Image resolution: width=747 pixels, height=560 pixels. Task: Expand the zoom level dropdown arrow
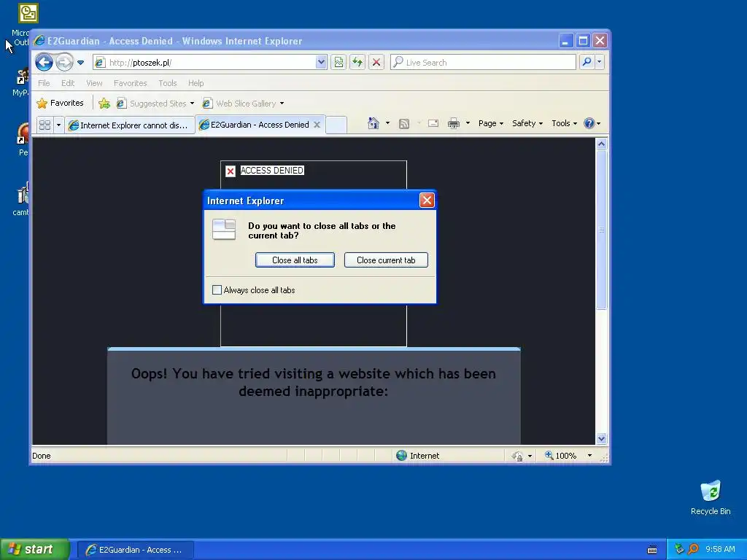(x=589, y=456)
